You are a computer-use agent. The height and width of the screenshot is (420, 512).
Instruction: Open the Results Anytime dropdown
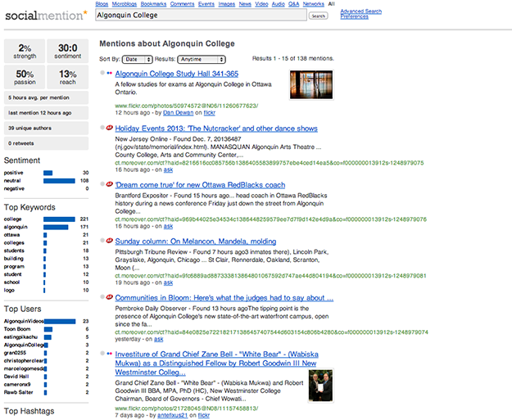(202, 60)
